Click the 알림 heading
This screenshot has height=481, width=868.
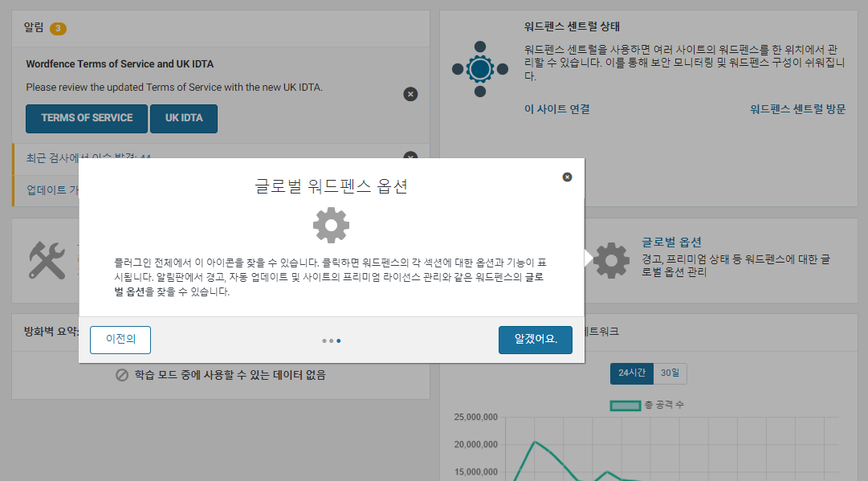[34, 27]
